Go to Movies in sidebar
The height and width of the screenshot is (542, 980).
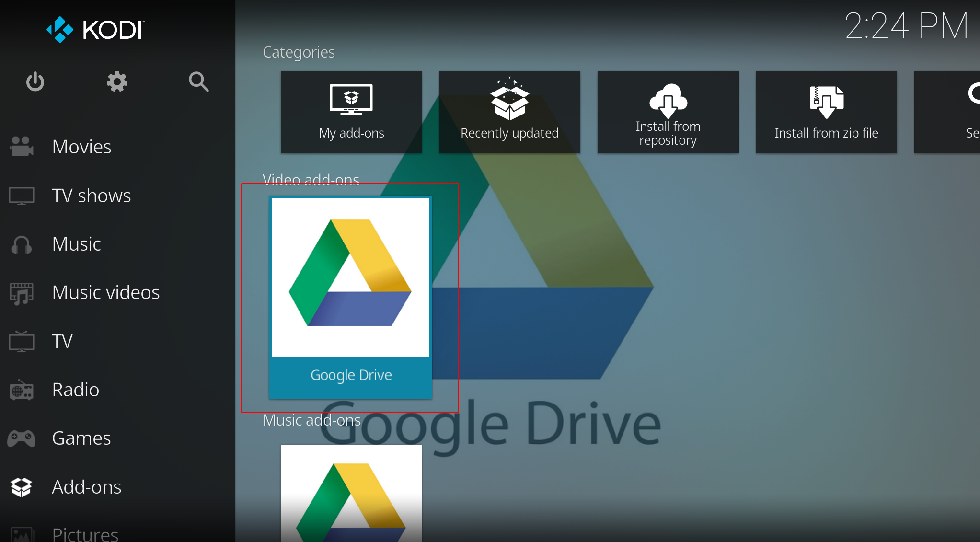pos(81,147)
